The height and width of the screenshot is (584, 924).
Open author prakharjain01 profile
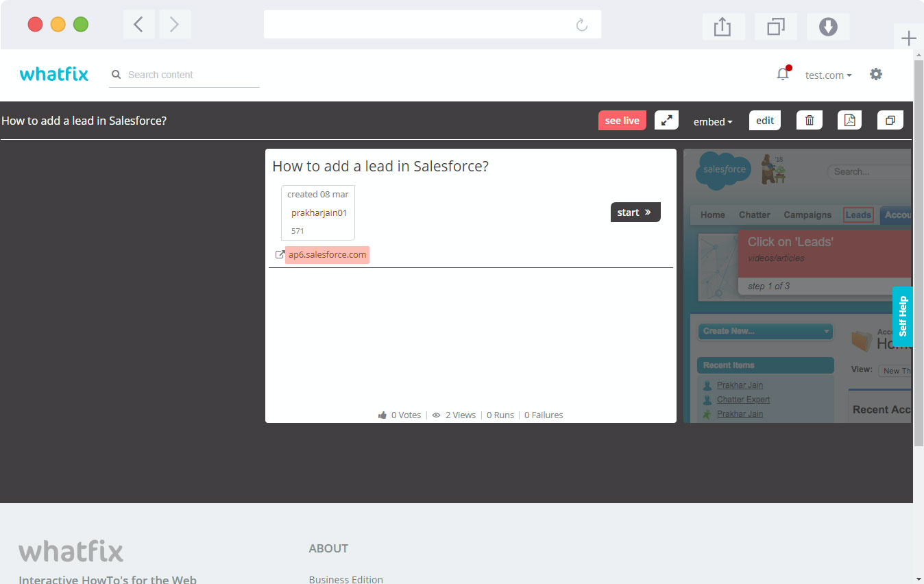319,212
